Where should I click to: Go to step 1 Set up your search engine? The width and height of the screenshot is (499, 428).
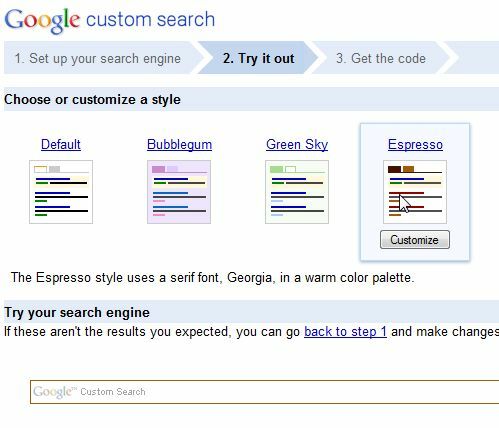point(98,58)
